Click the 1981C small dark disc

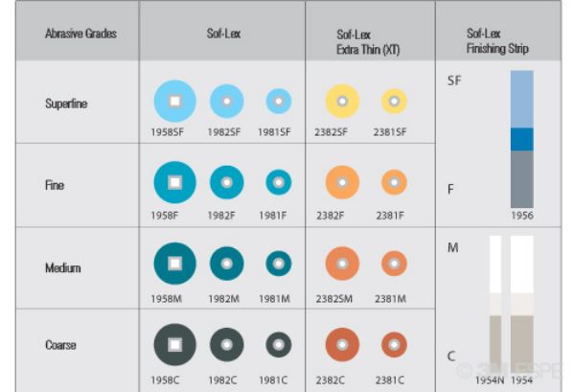pyautogui.click(x=279, y=344)
